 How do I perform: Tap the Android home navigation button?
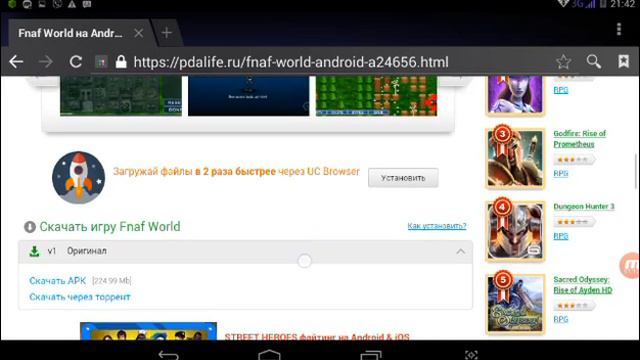pyautogui.click(x=269, y=354)
